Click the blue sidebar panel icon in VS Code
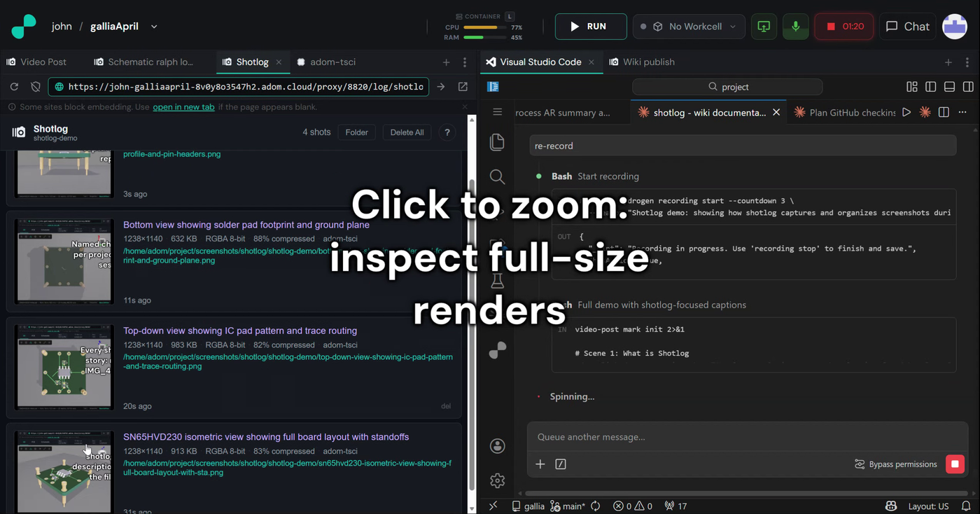Image resolution: width=980 pixels, height=514 pixels. pos(493,87)
